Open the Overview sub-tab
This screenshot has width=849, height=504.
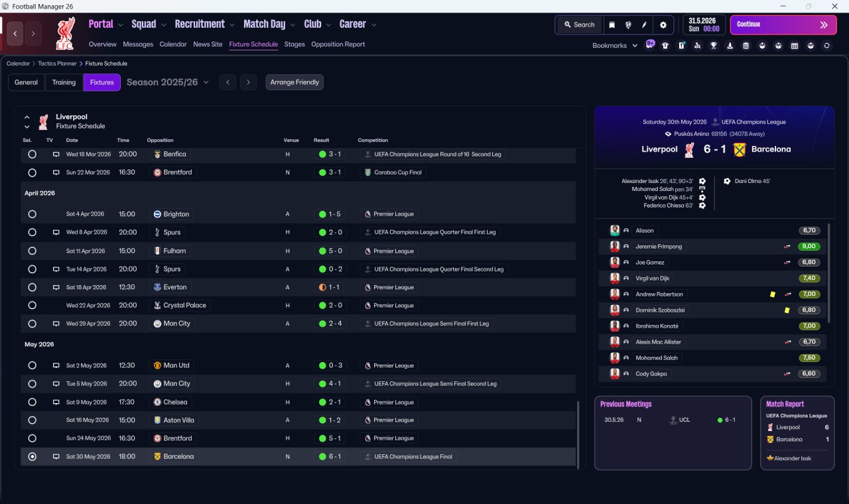(103, 44)
